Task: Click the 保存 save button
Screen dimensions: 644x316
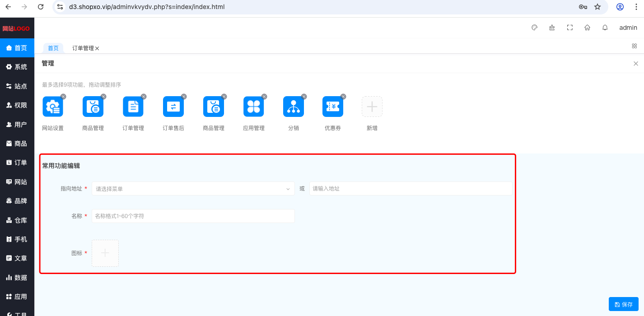Action: [624, 304]
